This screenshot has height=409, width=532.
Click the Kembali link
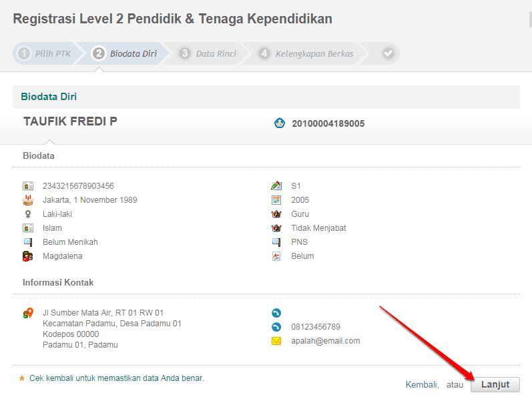tap(422, 384)
